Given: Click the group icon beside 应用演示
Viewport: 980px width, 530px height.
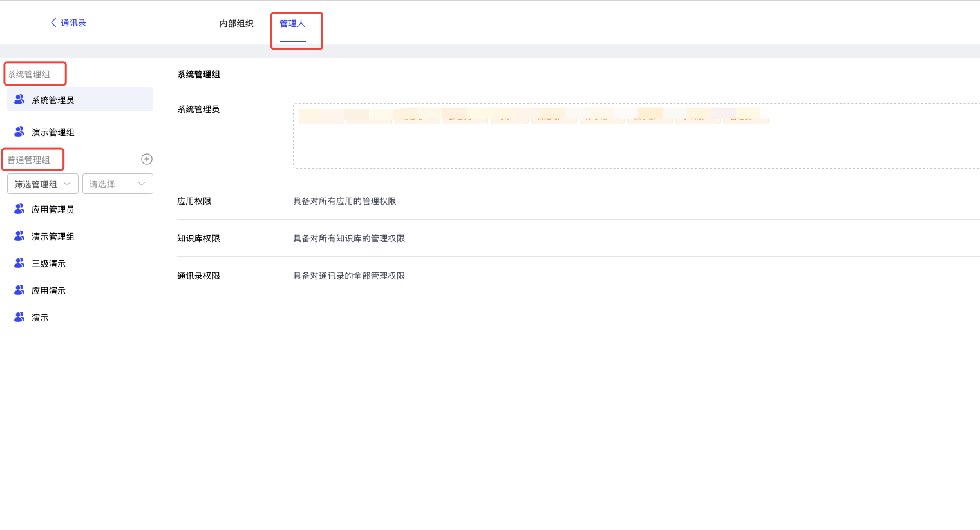Looking at the screenshot, I should tap(19, 290).
